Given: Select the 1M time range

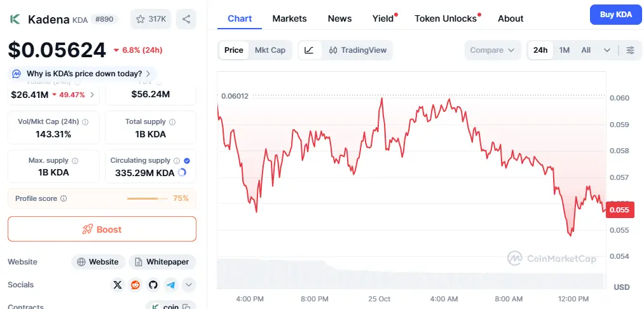Looking at the screenshot, I should tap(564, 50).
